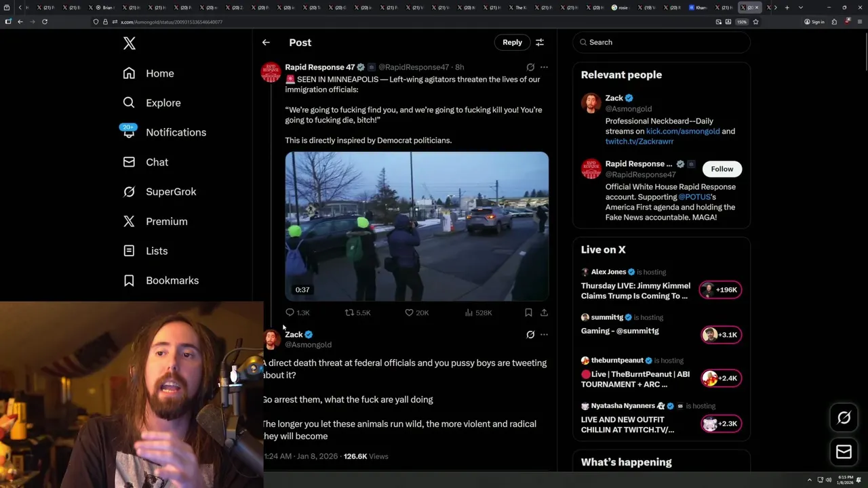This screenshot has width=868, height=488.
Task: Click the Grok icon on Zack's post
Action: (x=530, y=334)
